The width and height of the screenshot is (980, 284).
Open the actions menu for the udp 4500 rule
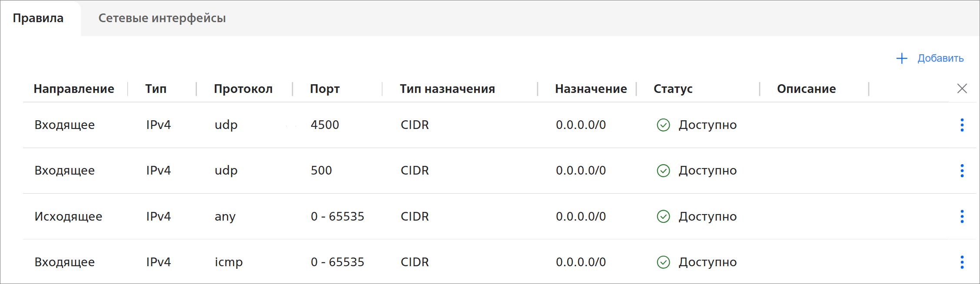pos(962,125)
